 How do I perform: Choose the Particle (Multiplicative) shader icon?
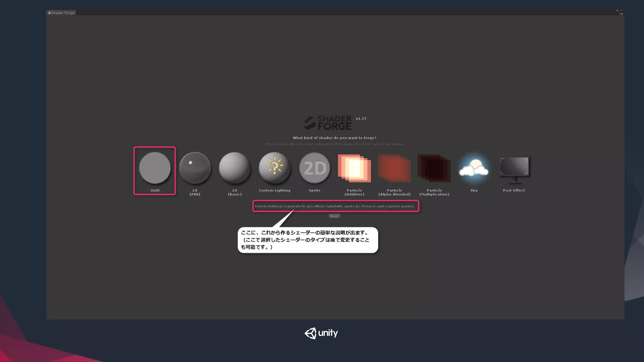(434, 168)
